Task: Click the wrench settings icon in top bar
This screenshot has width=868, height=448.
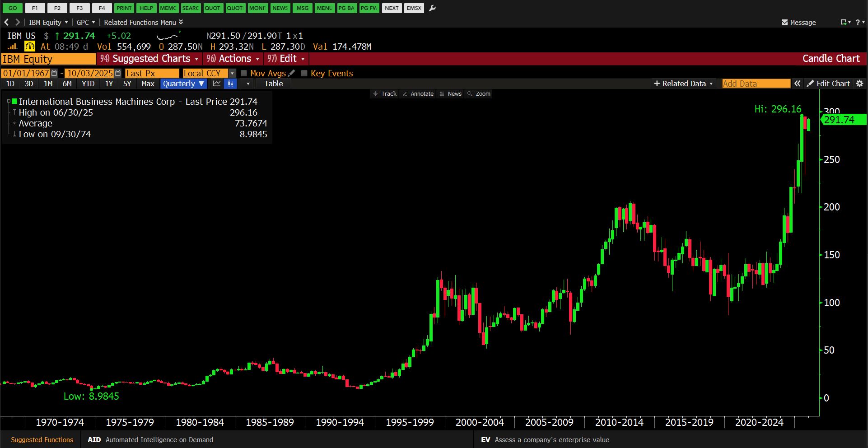Action: (432, 8)
